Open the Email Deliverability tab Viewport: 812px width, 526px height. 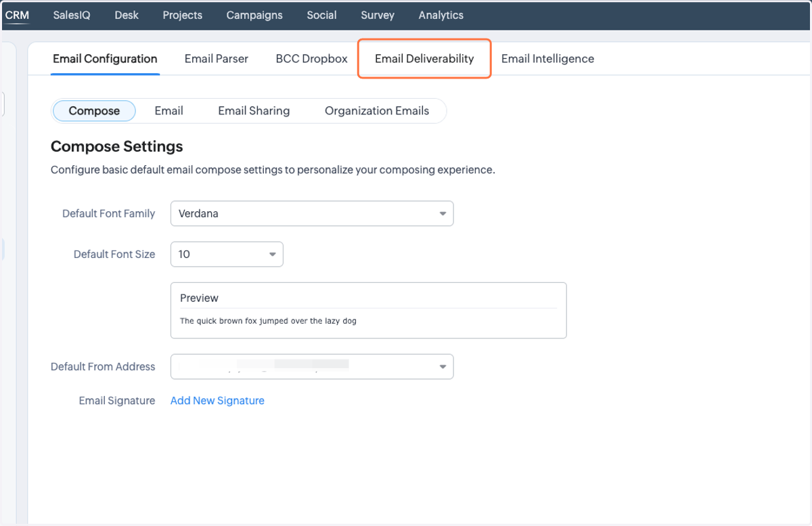click(424, 59)
